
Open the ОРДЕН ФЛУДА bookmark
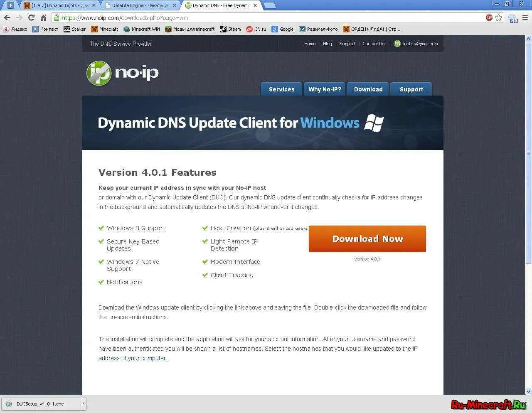(372, 29)
